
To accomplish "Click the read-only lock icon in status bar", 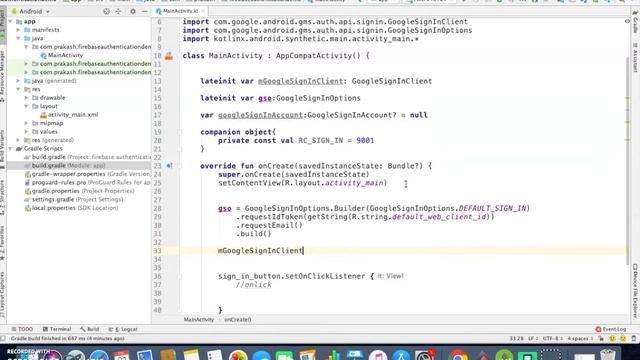I will tap(601, 339).
